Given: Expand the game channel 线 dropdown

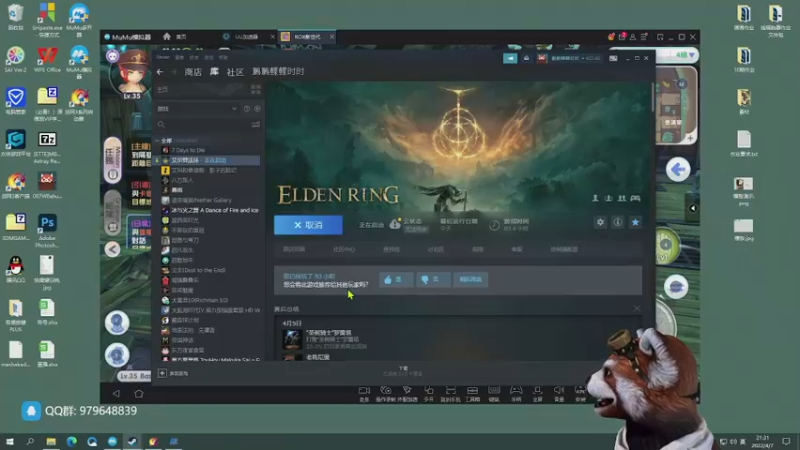Looking at the screenshot, I should coord(684,55).
